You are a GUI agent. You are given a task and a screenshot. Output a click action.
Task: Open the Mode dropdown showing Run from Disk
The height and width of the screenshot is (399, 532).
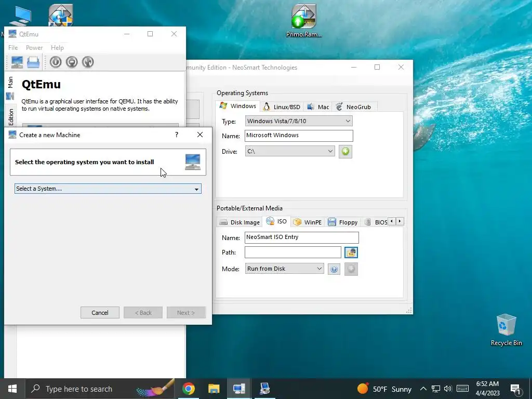(284, 269)
